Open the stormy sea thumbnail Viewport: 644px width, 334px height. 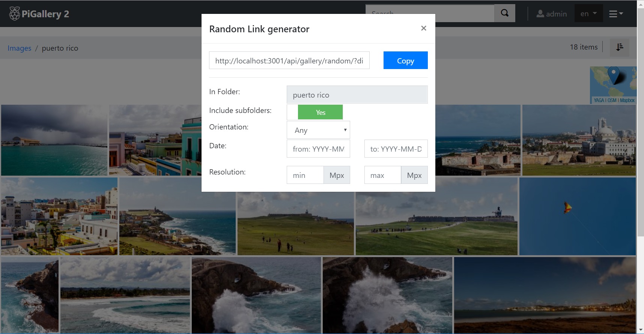click(x=54, y=140)
